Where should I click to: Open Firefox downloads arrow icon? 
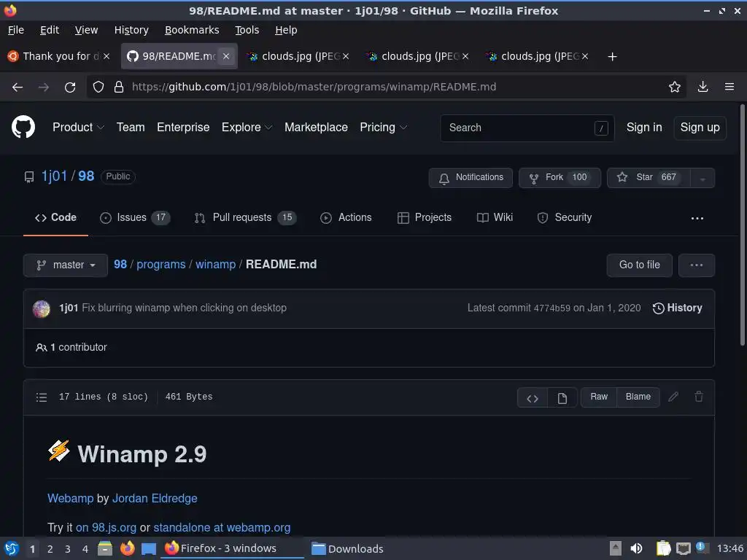[x=703, y=87]
